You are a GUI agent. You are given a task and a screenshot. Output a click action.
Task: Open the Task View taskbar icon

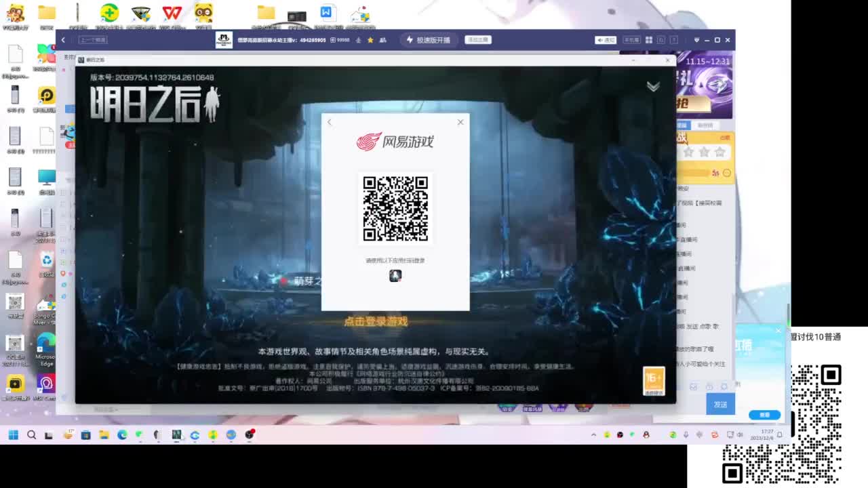click(49, 435)
